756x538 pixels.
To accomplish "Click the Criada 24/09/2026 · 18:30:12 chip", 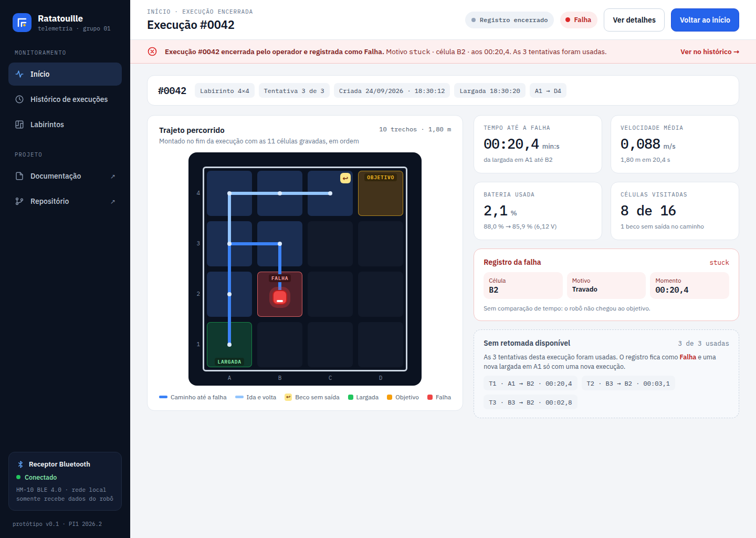I will [392, 91].
